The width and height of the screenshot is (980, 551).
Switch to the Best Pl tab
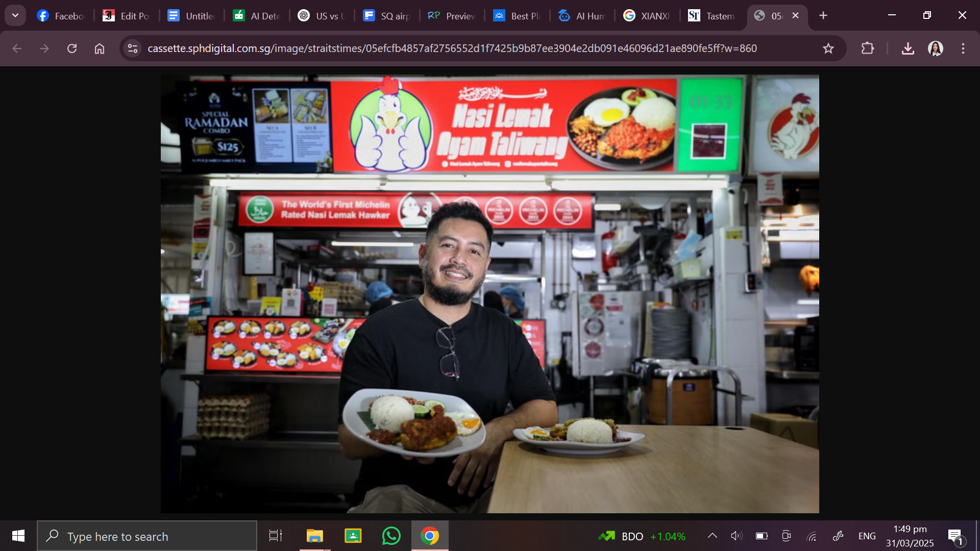517,16
